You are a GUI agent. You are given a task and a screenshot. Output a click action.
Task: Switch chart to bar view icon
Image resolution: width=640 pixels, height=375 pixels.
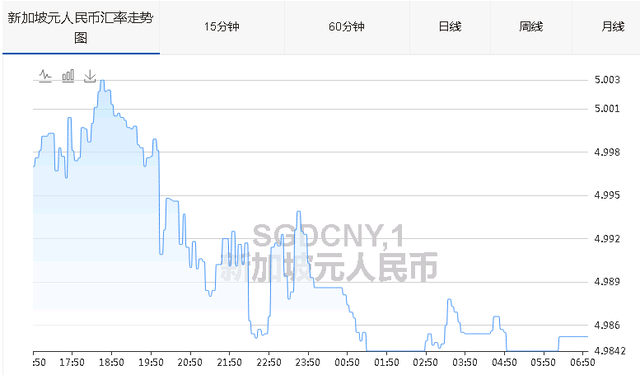pyautogui.click(x=68, y=76)
